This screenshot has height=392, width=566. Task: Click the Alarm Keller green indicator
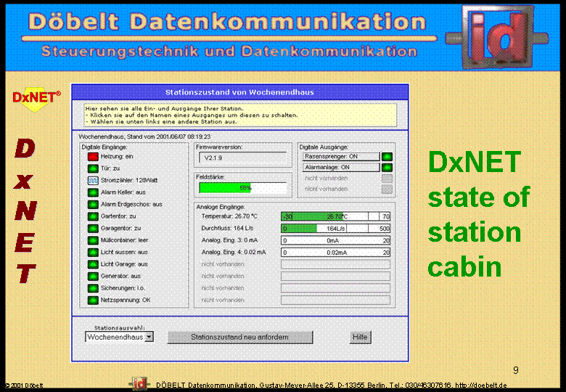[x=93, y=192]
